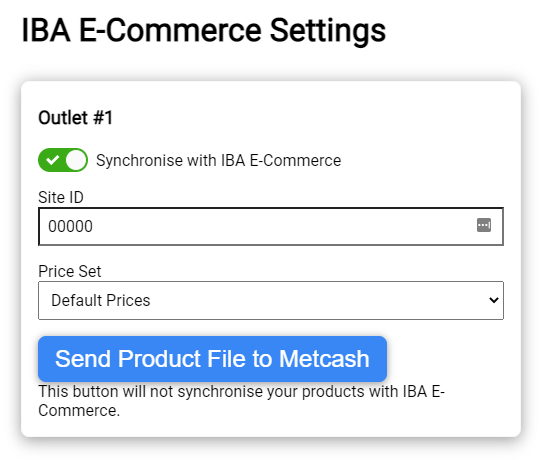Toggle the Synchronise with IBA E-Commerce switch
Image resolution: width=542 pixels, height=460 pixels.
pyautogui.click(x=63, y=160)
